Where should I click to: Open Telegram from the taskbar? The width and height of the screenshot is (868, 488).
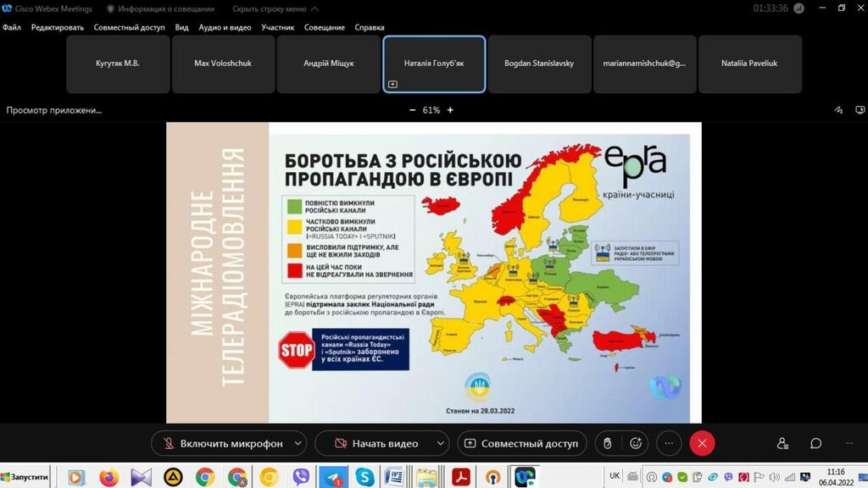point(332,477)
